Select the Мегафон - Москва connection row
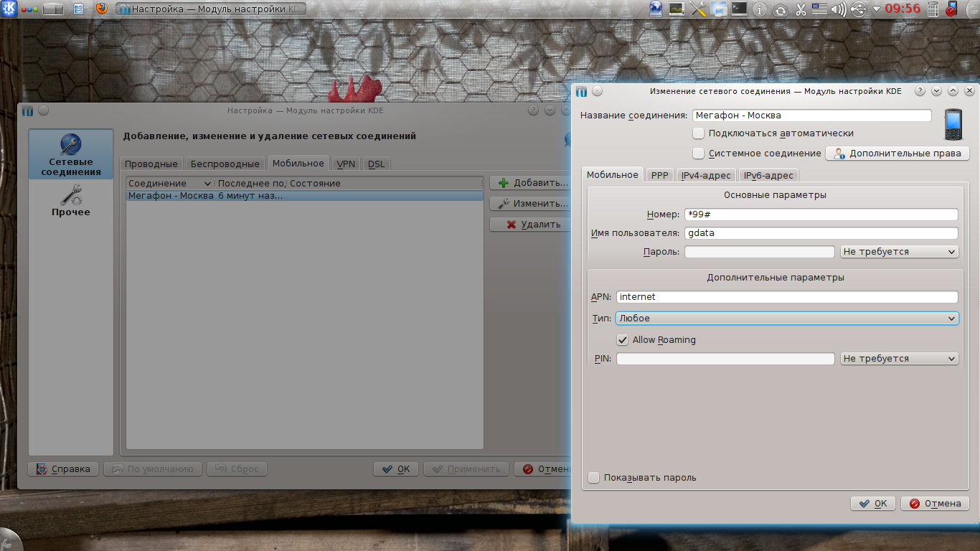This screenshot has width=980, height=551. (x=305, y=196)
